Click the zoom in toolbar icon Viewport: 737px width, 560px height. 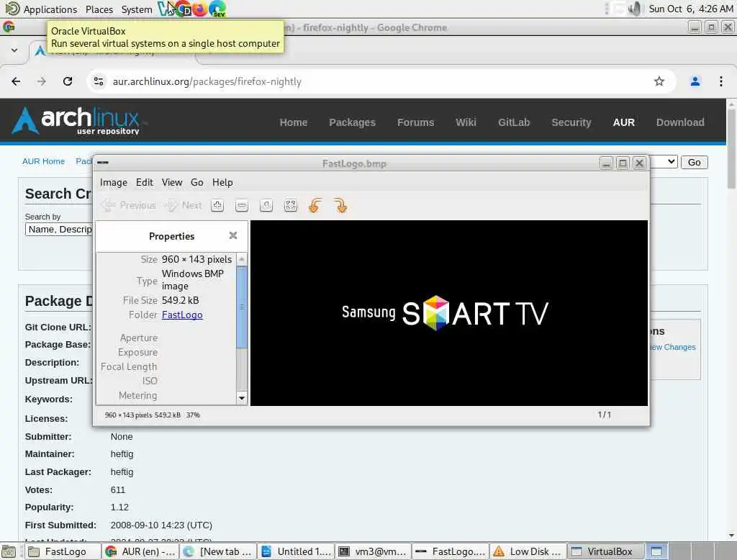pos(217,205)
